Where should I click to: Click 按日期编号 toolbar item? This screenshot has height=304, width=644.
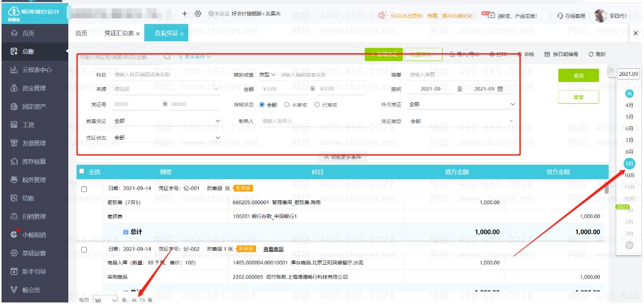pos(561,54)
